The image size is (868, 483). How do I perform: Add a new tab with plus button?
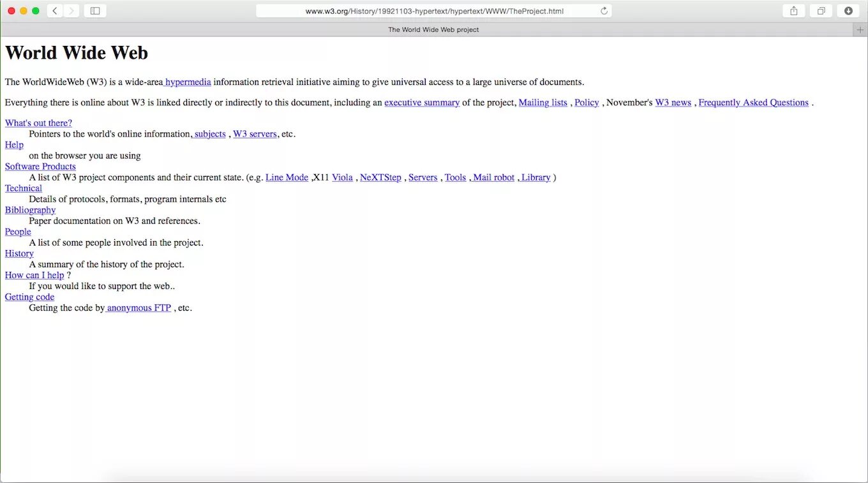(x=860, y=29)
